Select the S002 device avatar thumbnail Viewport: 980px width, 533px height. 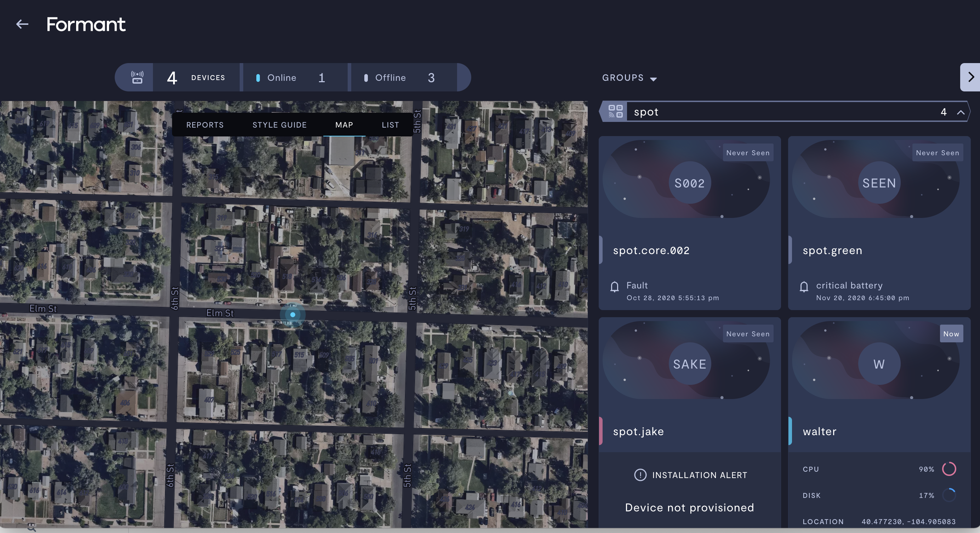click(689, 183)
